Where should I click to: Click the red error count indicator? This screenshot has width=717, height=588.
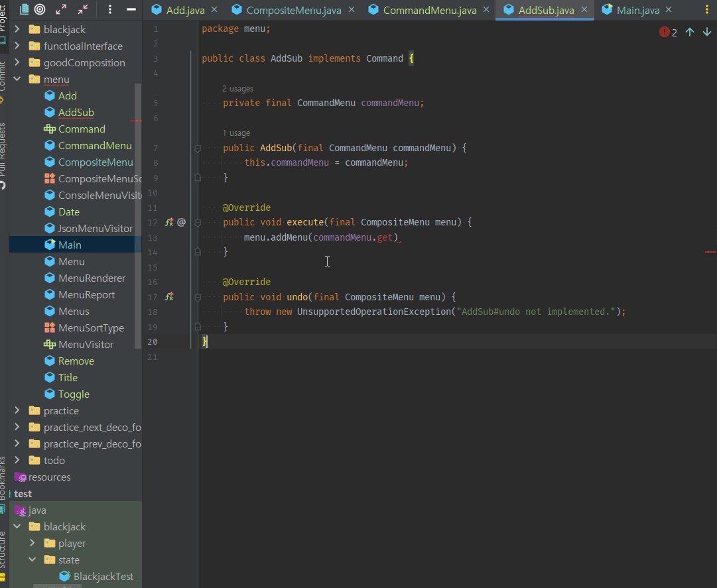tap(668, 32)
